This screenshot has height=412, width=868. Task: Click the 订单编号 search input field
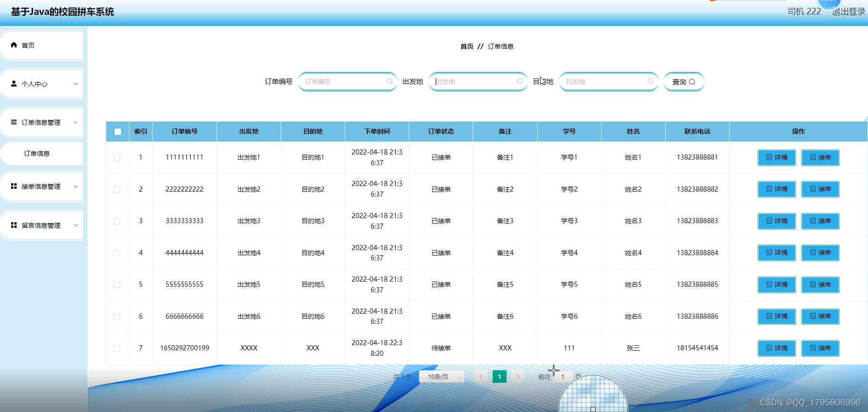click(347, 82)
